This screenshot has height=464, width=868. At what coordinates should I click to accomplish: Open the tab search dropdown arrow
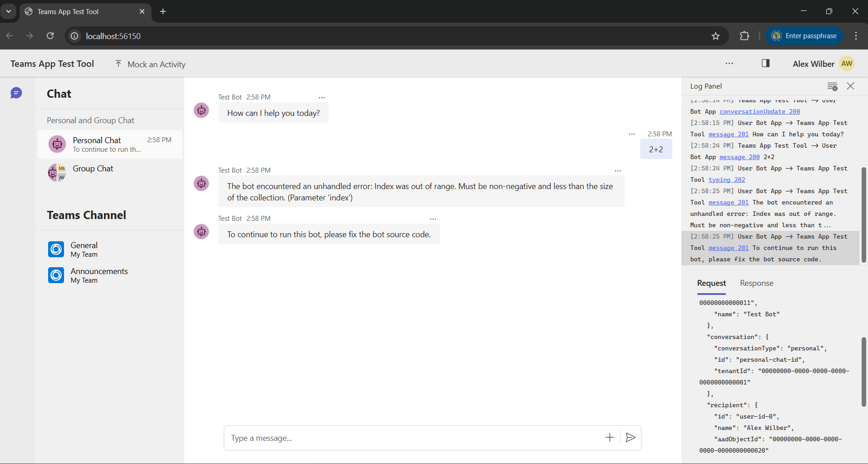click(x=8, y=11)
